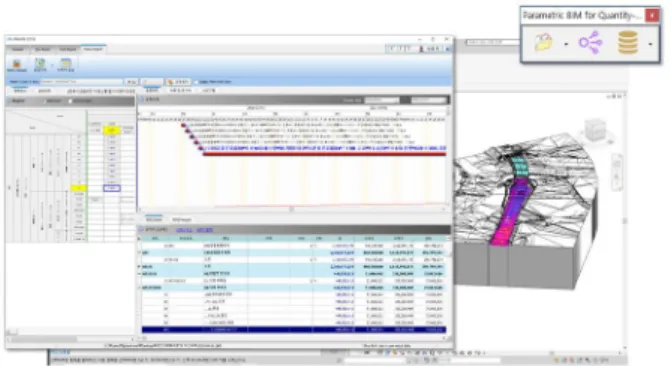The image size is (671, 366).
Task: Open the dropdown arrow beside the database icon
Action: click(650, 44)
